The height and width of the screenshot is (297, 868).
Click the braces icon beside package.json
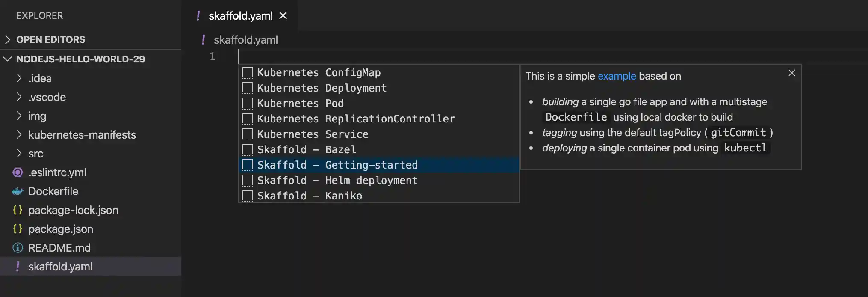click(x=17, y=229)
